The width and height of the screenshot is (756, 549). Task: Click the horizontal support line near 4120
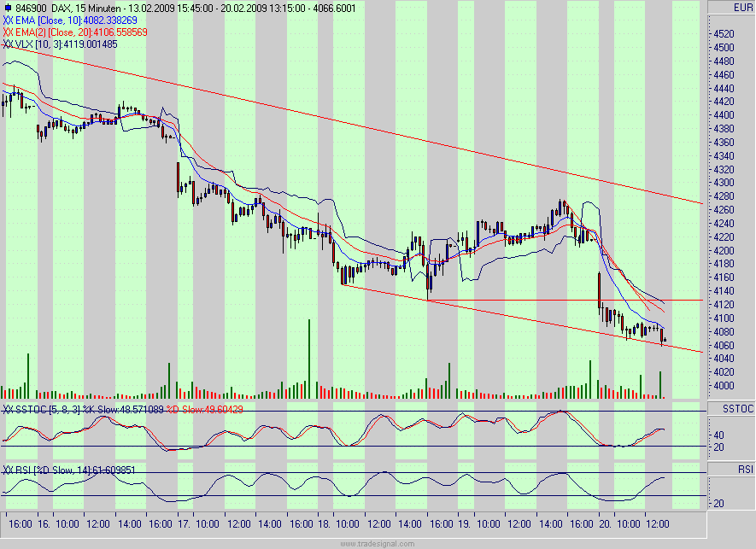click(x=530, y=301)
